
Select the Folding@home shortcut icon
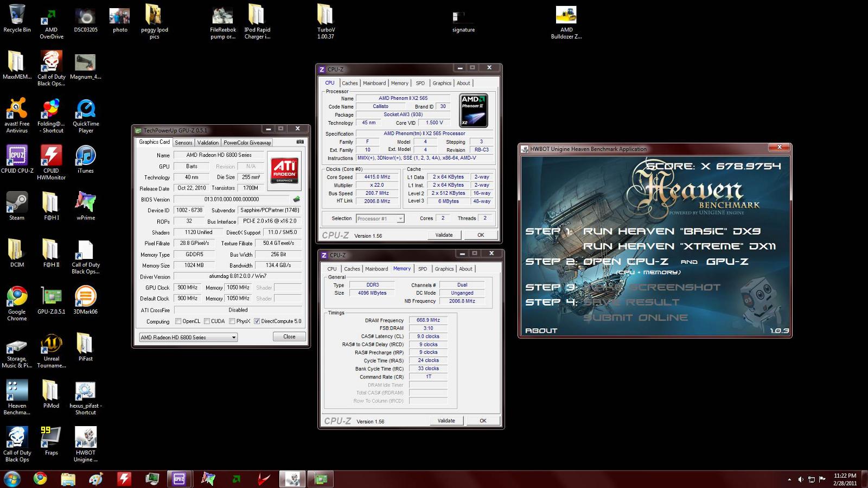52,116
